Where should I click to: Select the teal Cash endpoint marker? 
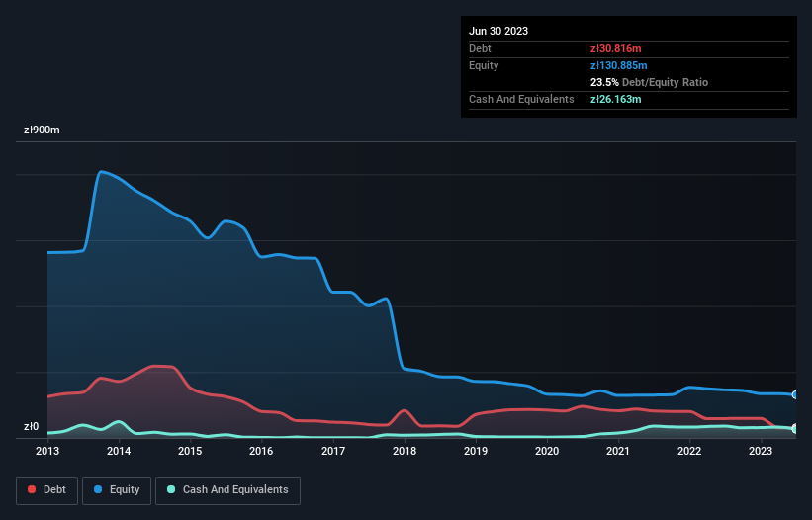795,429
